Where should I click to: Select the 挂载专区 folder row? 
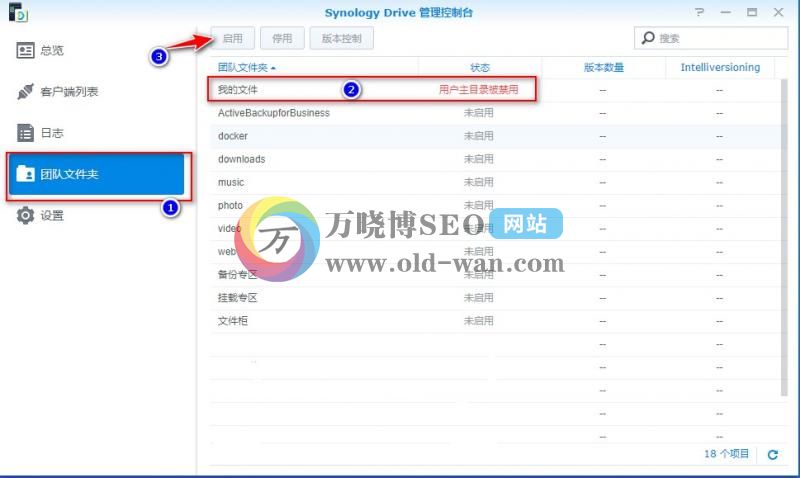495,298
